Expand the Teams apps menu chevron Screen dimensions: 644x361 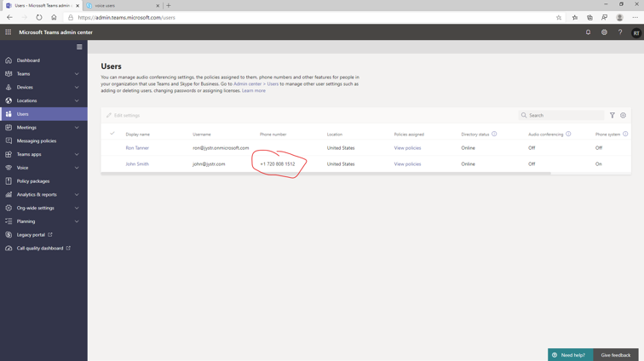pos(77,154)
